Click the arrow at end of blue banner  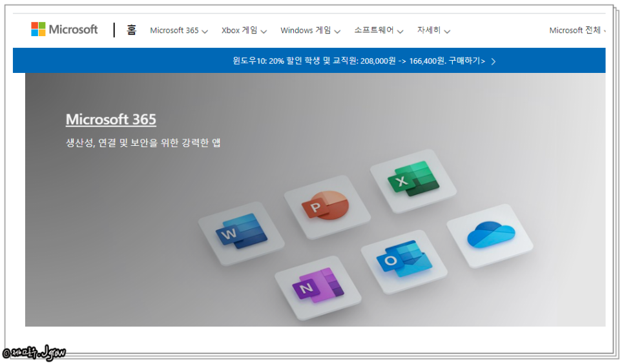pyautogui.click(x=494, y=61)
